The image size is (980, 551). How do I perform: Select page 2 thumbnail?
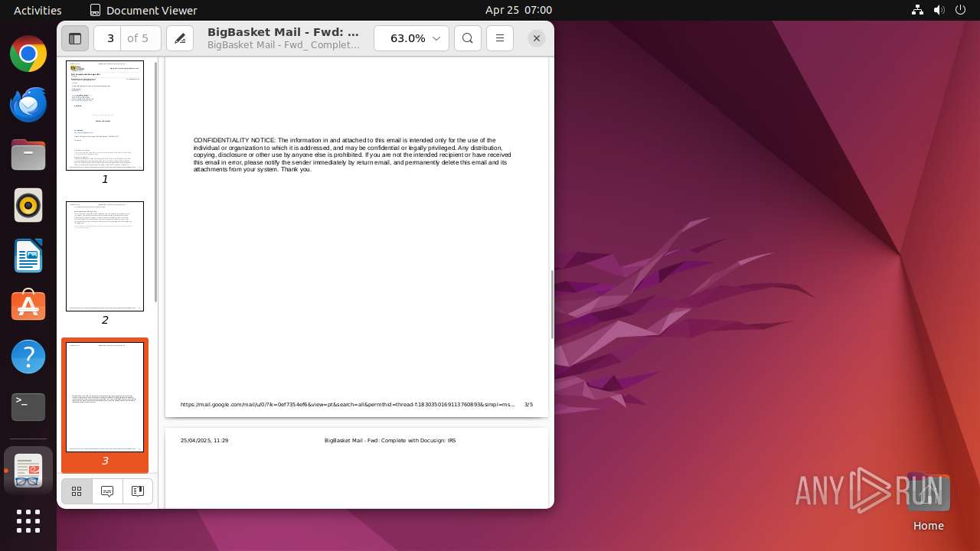coord(105,256)
